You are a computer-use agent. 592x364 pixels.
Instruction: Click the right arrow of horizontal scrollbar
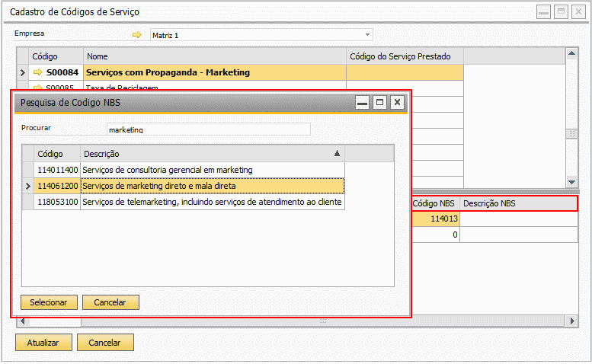(x=572, y=321)
